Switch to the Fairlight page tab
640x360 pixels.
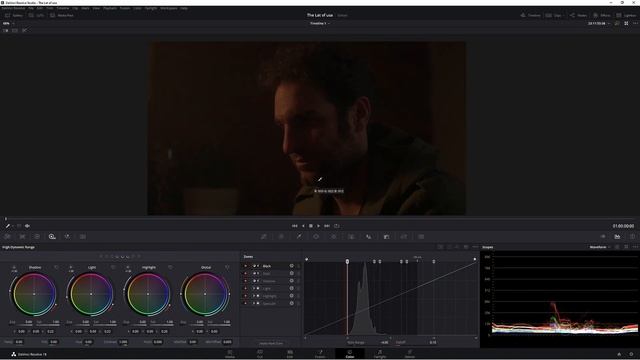coord(380,354)
